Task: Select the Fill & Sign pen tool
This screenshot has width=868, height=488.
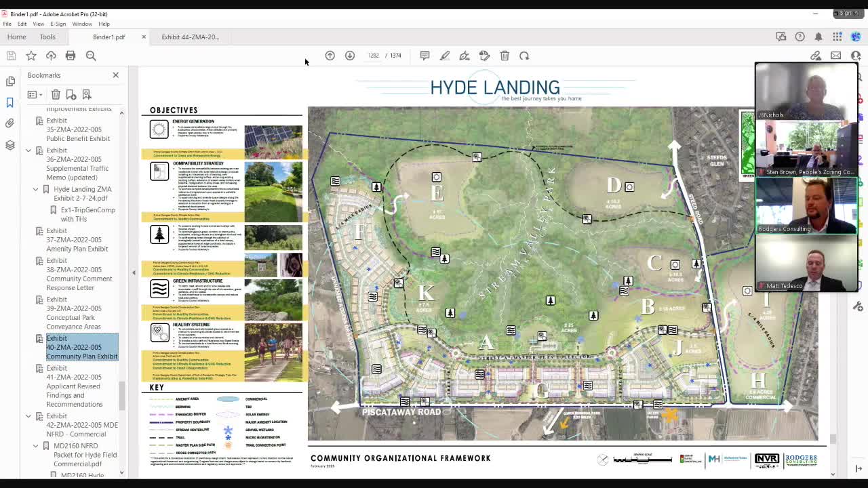Action: pyautogui.click(x=465, y=56)
